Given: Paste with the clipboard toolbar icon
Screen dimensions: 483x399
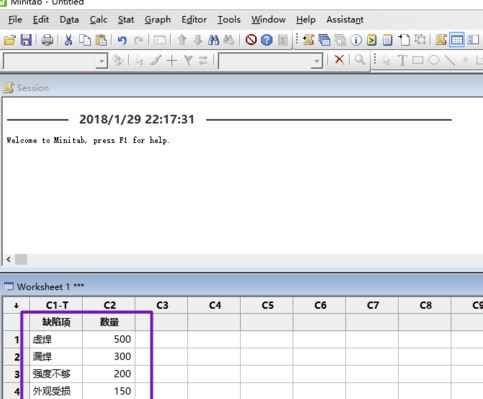Looking at the screenshot, I should tap(101, 40).
